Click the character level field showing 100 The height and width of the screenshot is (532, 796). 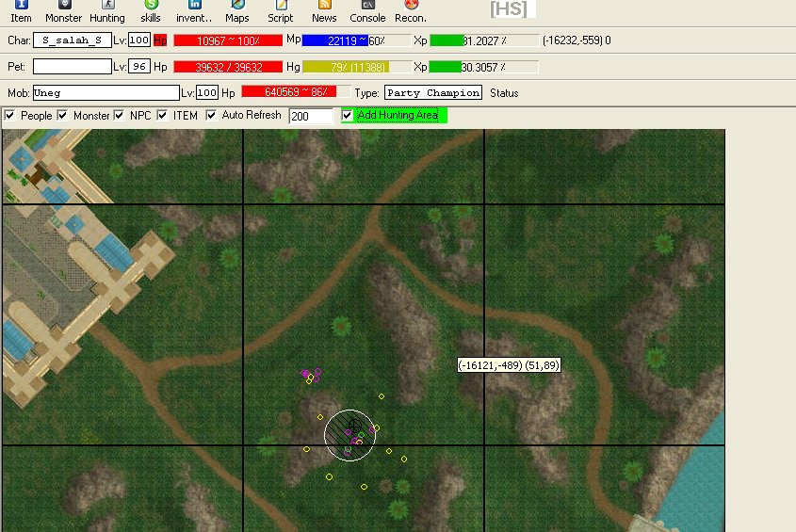pyautogui.click(x=139, y=40)
